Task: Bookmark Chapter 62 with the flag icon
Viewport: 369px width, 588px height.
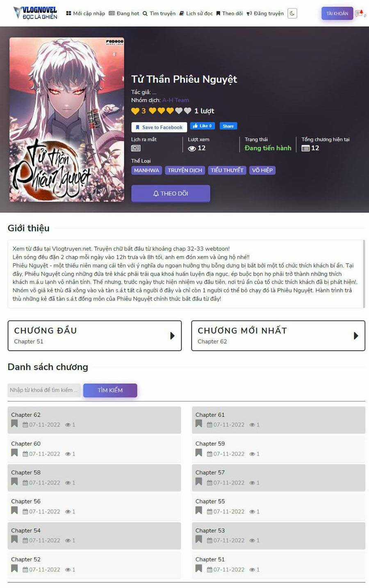Action: [x=14, y=424]
